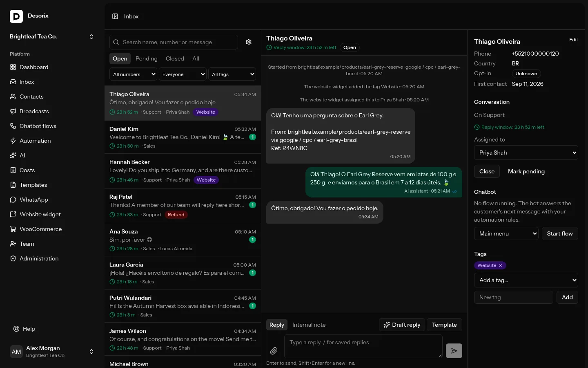The width and height of the screenshot is (588, 368).
Task: Open WooCommerce in the sidebar
Action: [x=52, y=229]
